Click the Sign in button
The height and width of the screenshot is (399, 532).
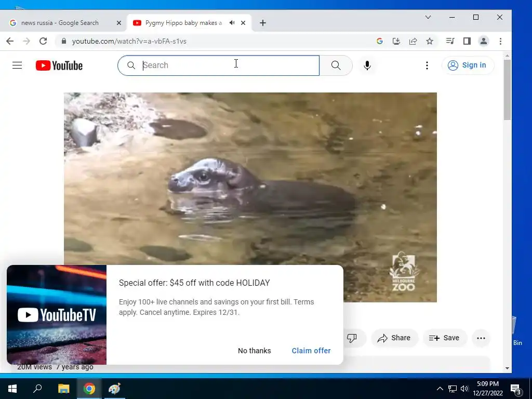468,65
